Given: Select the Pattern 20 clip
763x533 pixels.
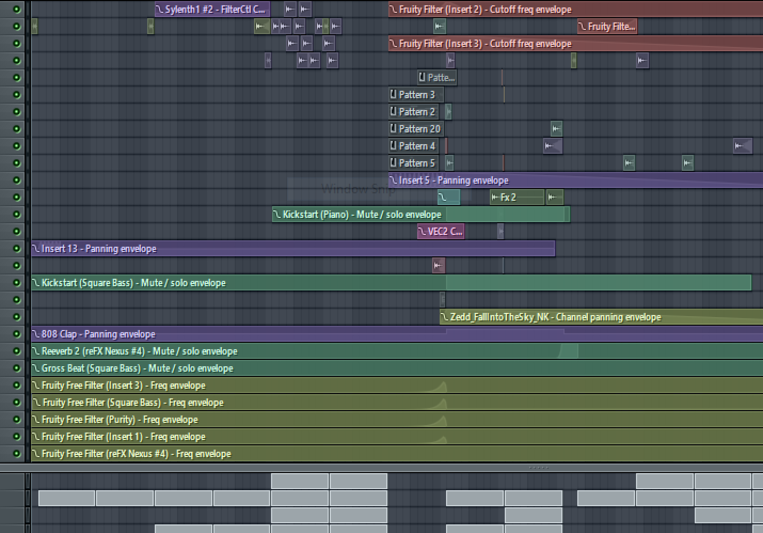Looking at the screenshot, I should click(x=416, y=129).
